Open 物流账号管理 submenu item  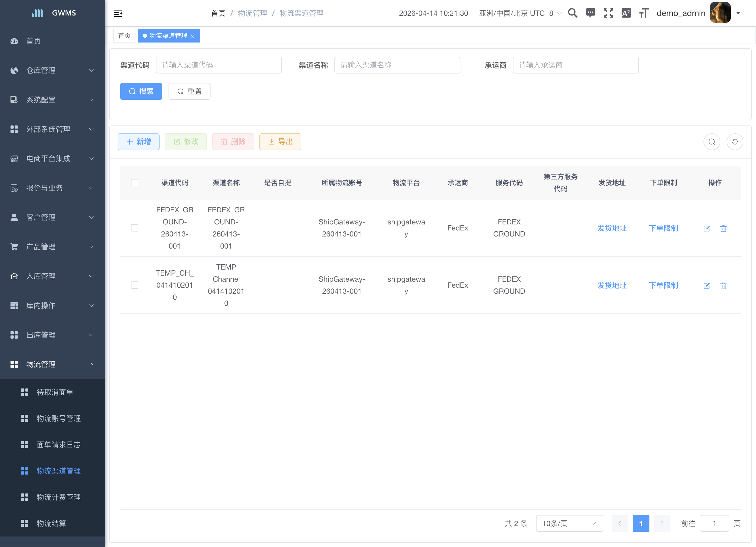click(x=53, y=418)
